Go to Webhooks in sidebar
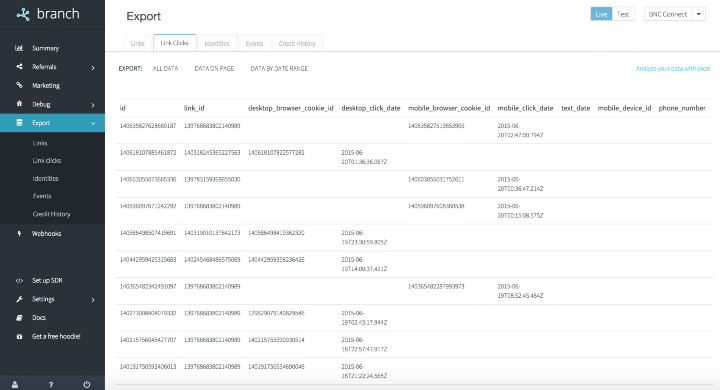720x390 pixels. 46,233
